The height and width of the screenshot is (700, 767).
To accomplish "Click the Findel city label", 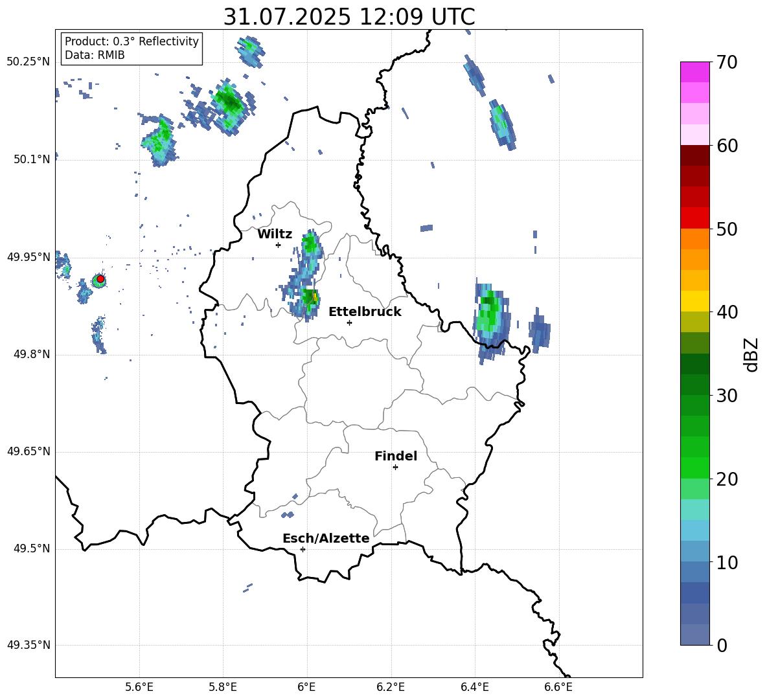I will pos(396,456).
